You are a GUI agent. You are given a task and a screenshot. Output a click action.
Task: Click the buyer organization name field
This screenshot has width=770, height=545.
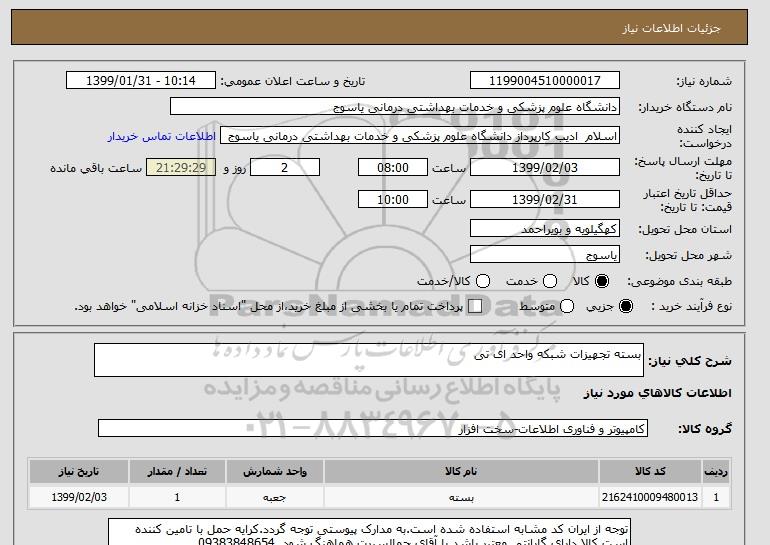(x=395, y=107)
